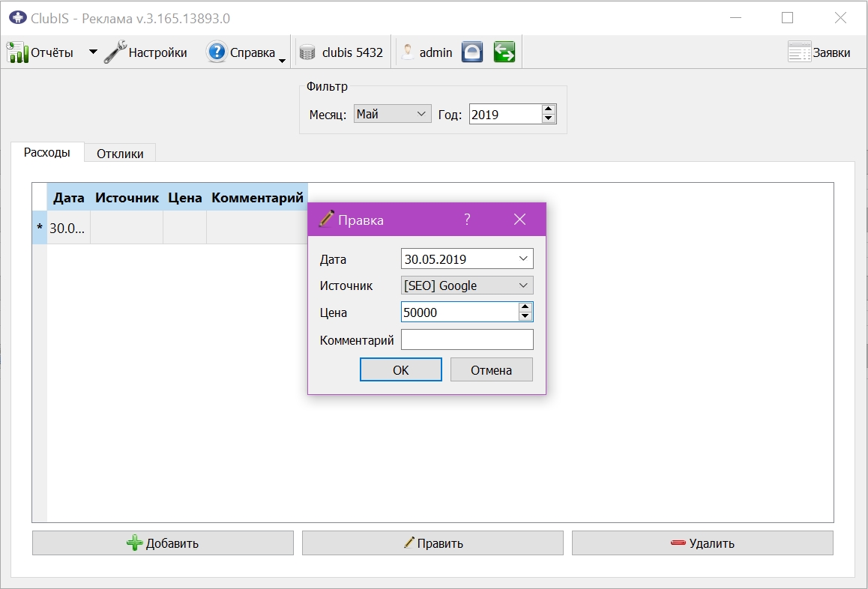This screenshot has height=589, width=868.
Task: Select the row header marked with asterisk
Action: pos(39,228)
